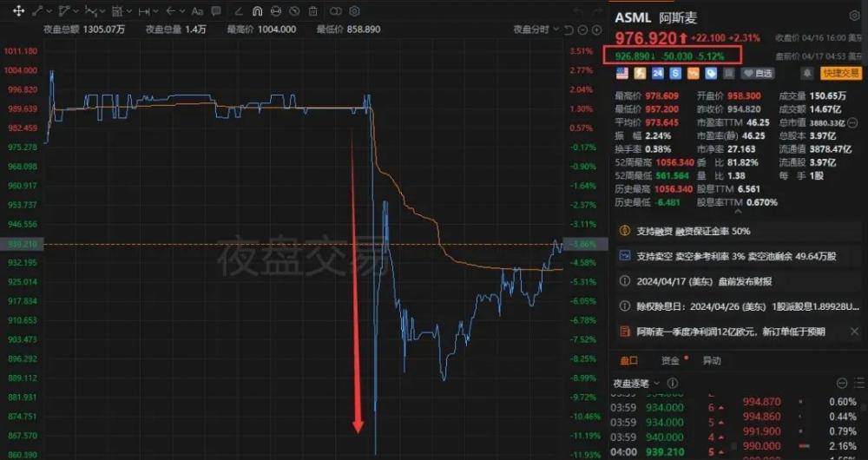The image size is (868, 460).
Task: Open news about 阿斯麦一季度净利润12亿欧元
Action: tap(731, 332)
